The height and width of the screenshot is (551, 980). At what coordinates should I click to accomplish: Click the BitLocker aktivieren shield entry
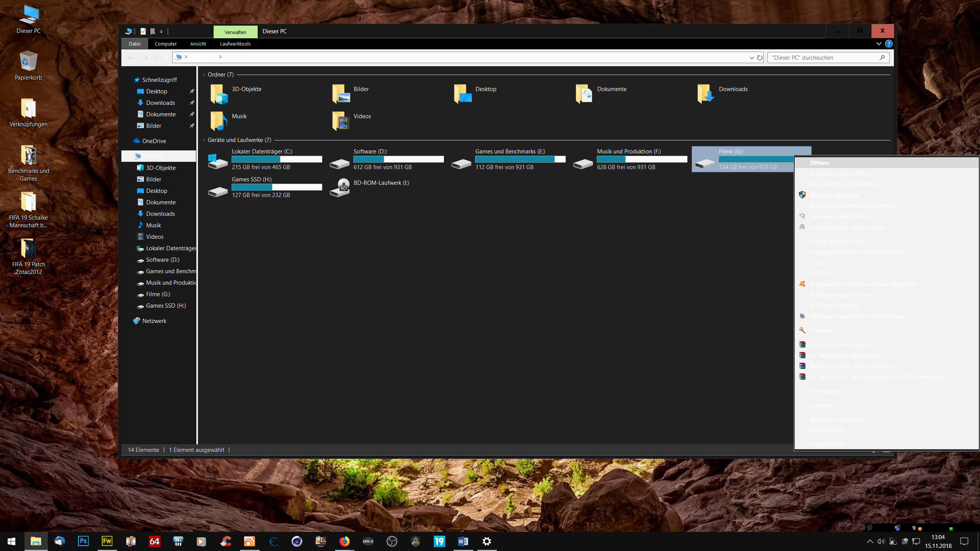pyautogui.click(x=835, y=195)
